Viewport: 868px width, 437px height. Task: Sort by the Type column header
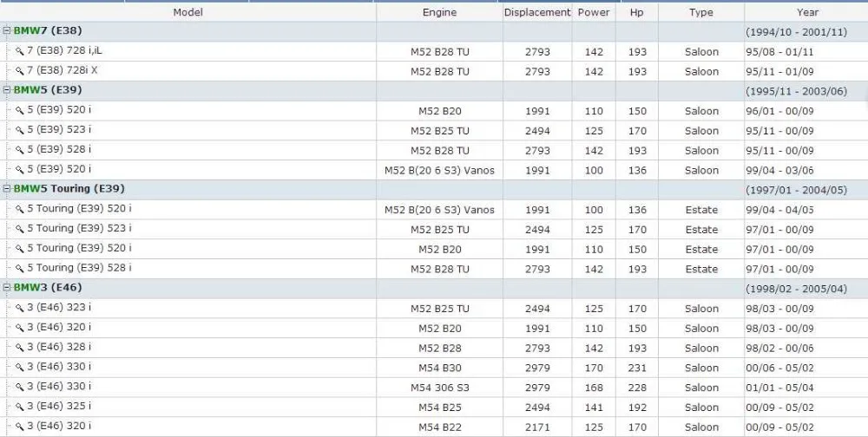pos(700,12)
